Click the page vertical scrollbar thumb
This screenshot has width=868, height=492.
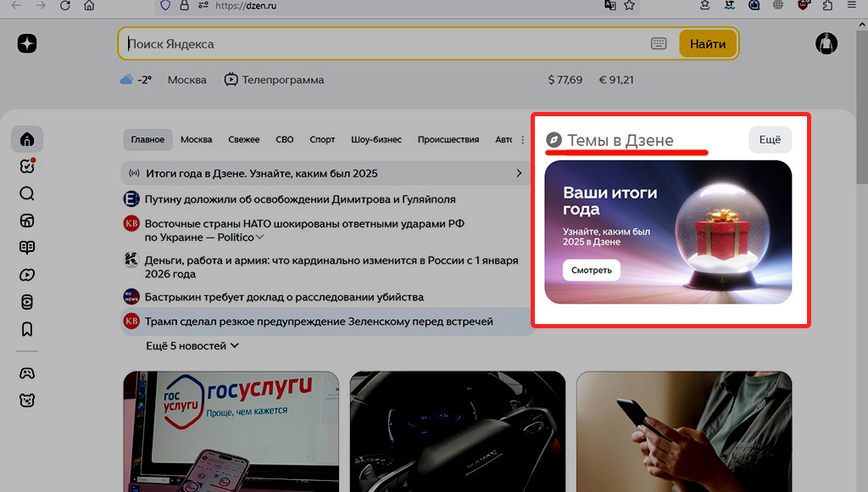[x=862, y=106]
